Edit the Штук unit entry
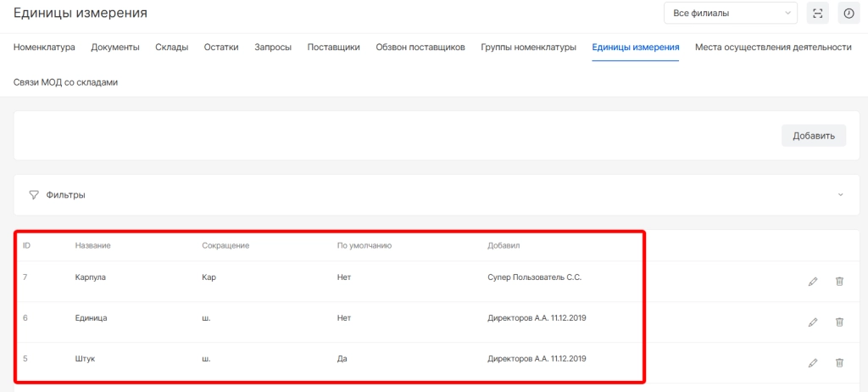The image size is (868, 392). (x=812, y=363)
